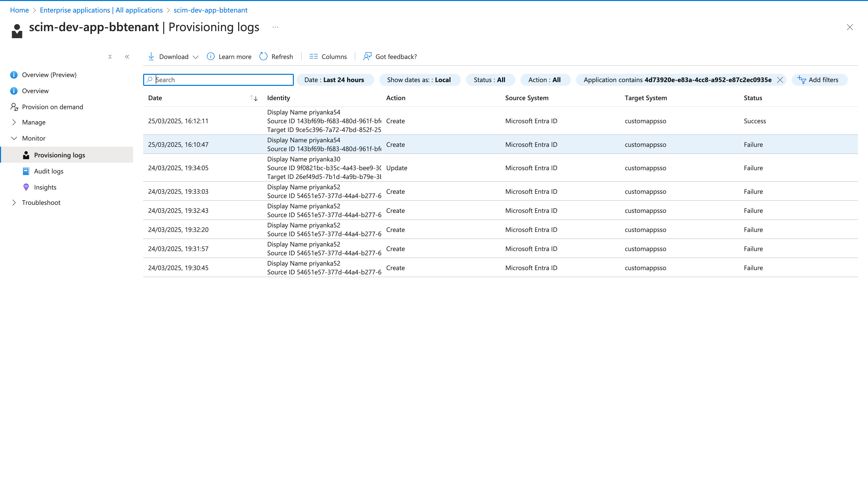Open the Insights lightbulb item
Screen dimensions: 868x479
pos(26,187)
